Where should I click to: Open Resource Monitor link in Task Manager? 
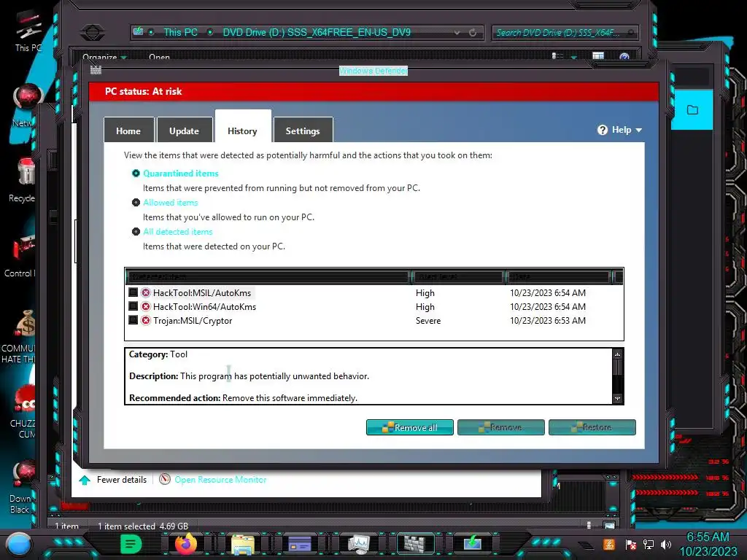tap(220, 480)
